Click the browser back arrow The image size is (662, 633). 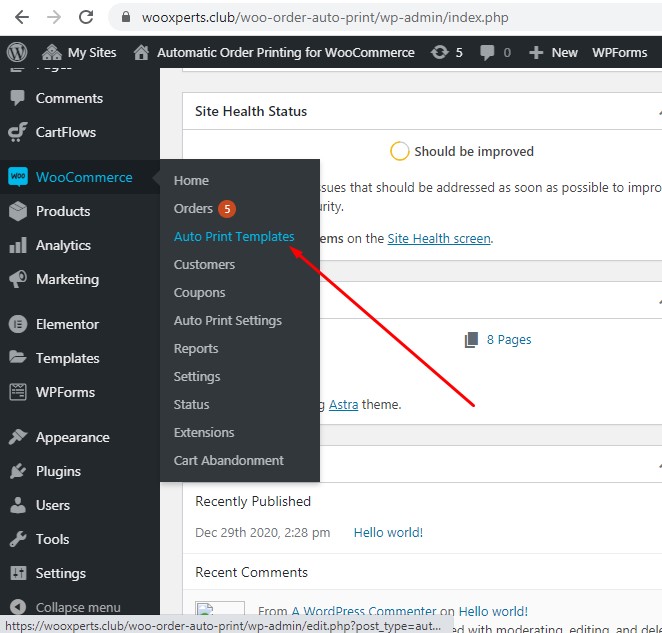22,17
